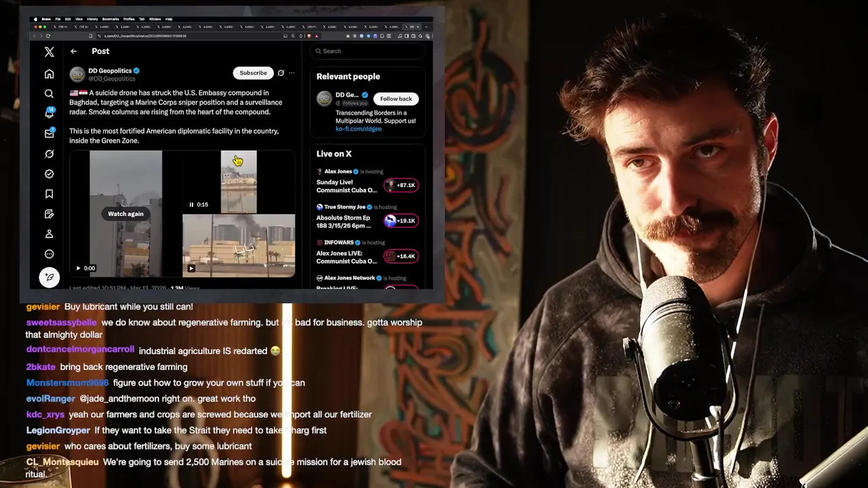Open Profile person icon in sidebar
Viewport: 868px width, 488px height.
50,234
